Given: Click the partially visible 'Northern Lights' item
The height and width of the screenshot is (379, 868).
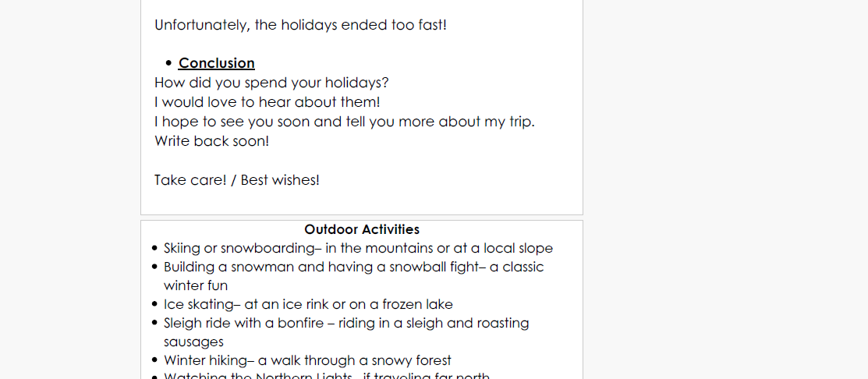Looking at the screenshot, I should click(x=326, y=376).
